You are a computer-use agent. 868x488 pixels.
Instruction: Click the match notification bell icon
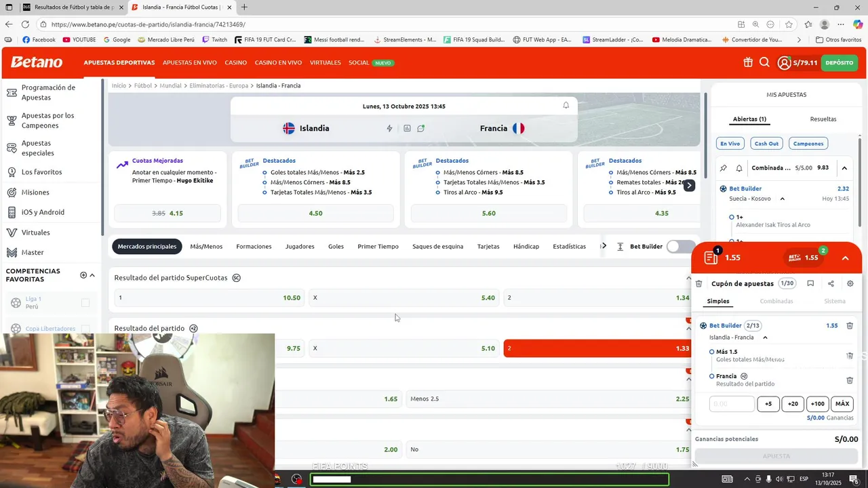click(x=566, y=105)
